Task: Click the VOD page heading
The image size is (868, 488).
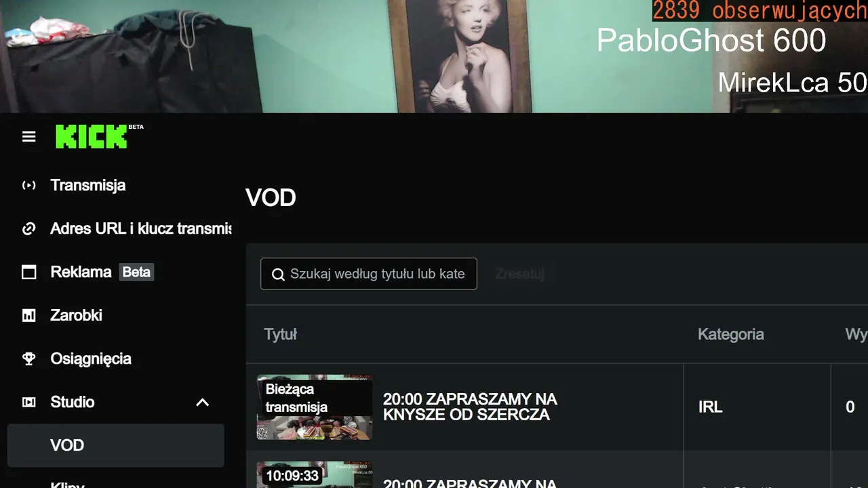Action: tap(271, 198)
